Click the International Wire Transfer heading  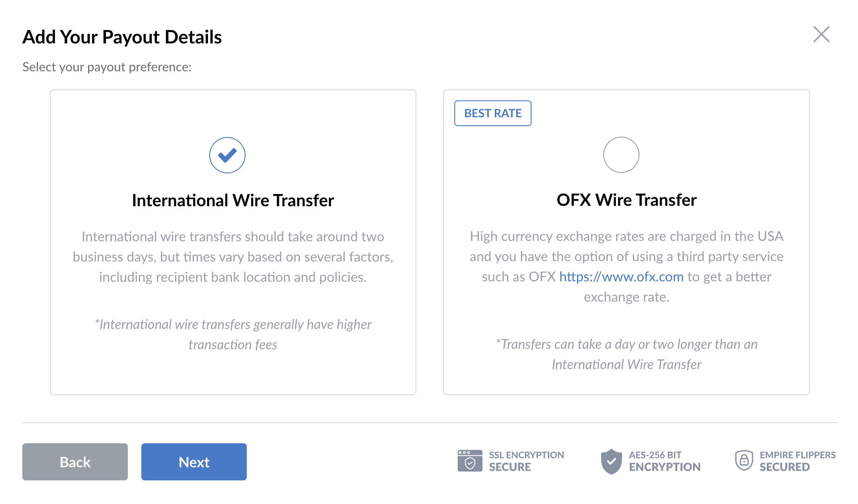pos(233,200)
